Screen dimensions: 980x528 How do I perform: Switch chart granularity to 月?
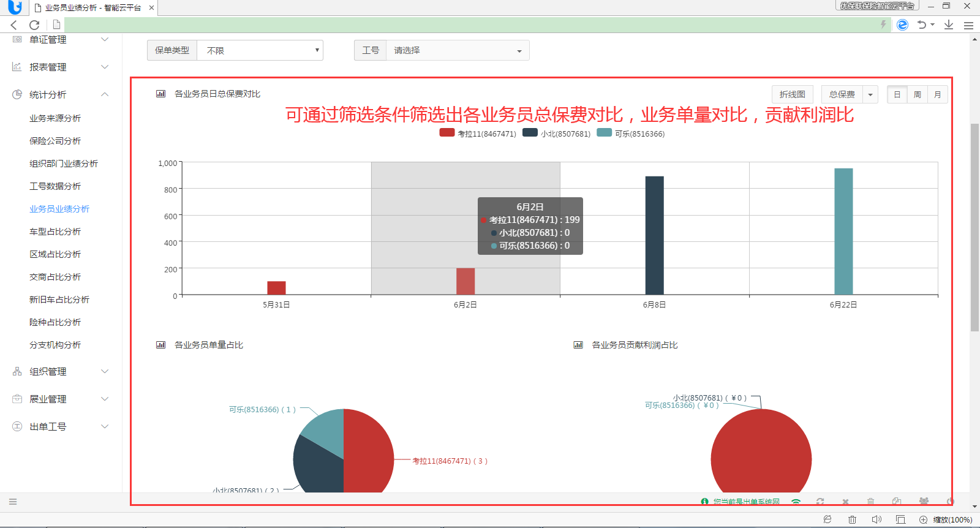[x=938, y=94]
